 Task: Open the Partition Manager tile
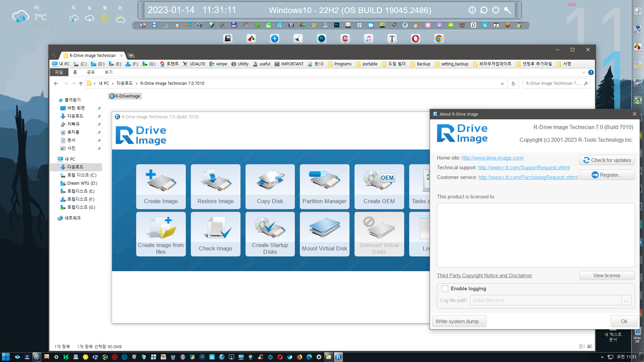click(x=324, y=186)
